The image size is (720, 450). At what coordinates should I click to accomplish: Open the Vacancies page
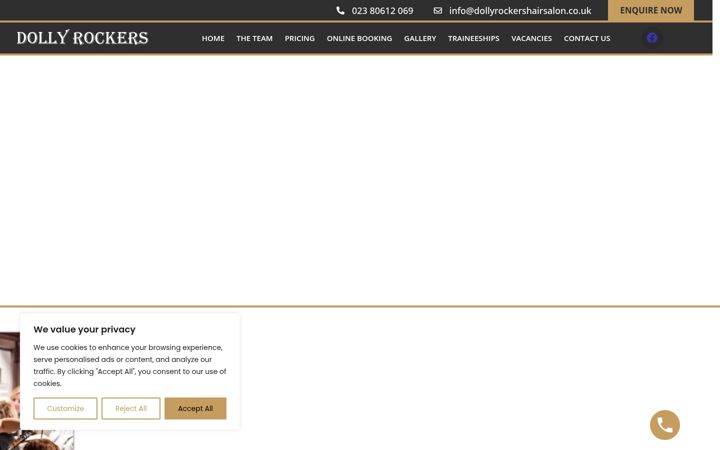(531, 39)
